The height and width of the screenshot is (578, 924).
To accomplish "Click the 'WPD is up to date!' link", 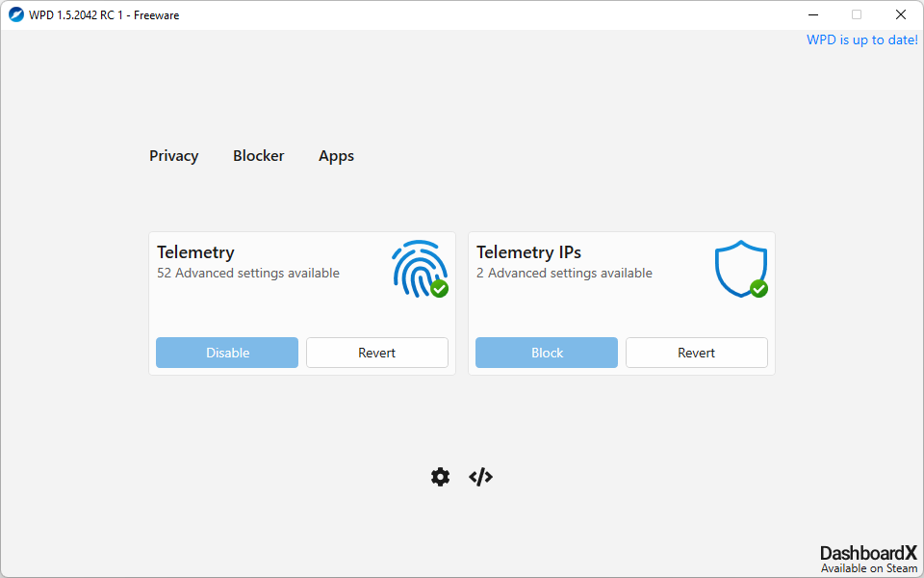I will (x=861, y=40).
